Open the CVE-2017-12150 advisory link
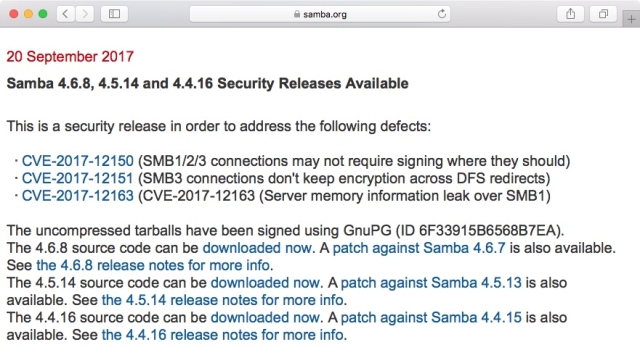 click(x=78, y=161)
